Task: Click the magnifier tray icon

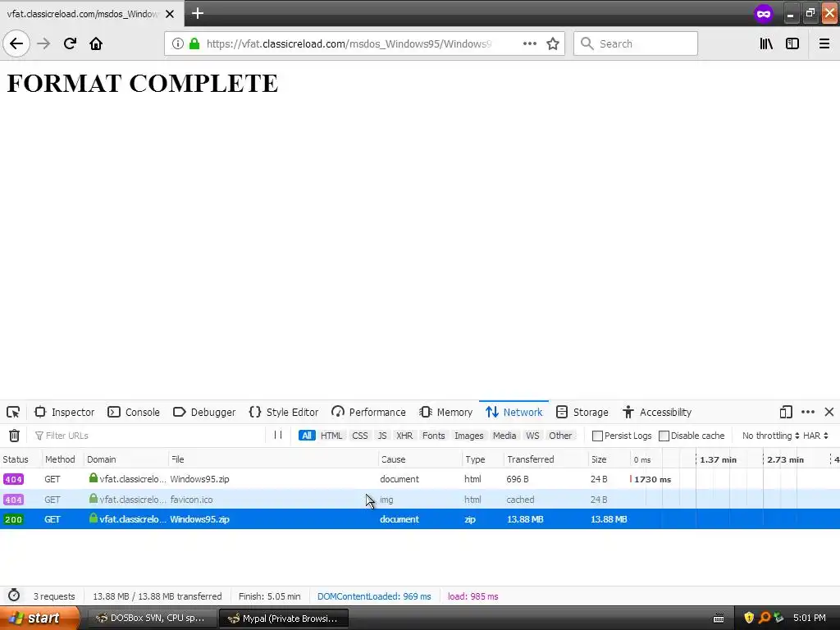Action: [x=765, y=618]
